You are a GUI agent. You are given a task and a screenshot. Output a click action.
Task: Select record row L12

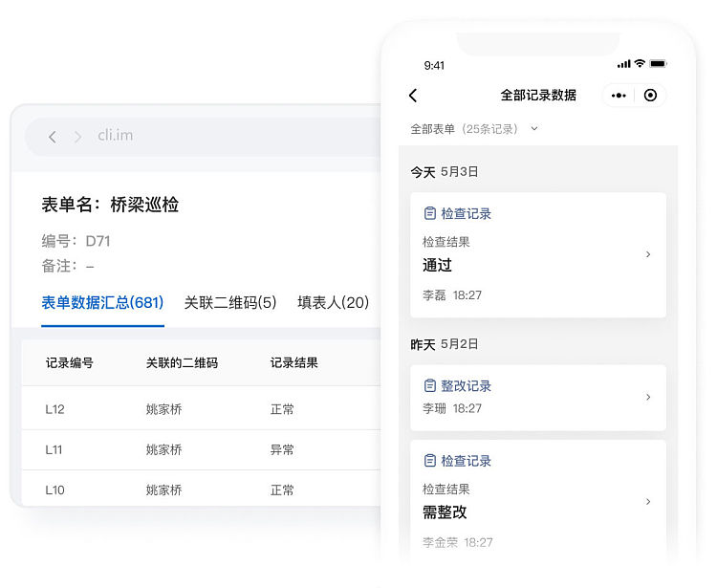(55, 409)
